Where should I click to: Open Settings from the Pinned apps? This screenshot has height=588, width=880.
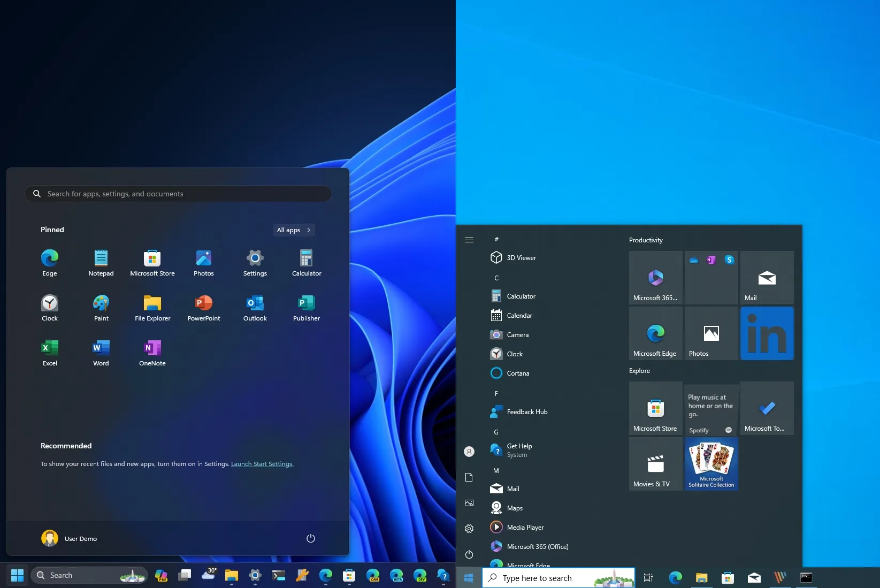coord(255,263)
